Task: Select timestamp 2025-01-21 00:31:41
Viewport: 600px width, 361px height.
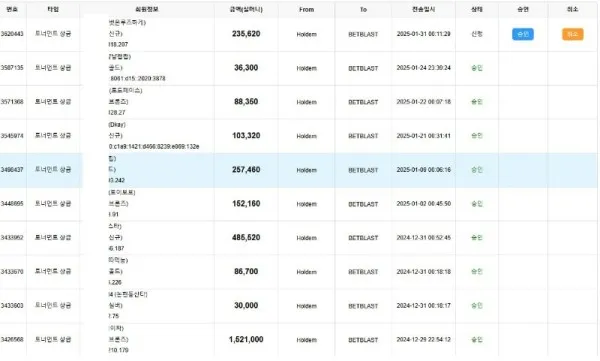Action: click(424, 136)
